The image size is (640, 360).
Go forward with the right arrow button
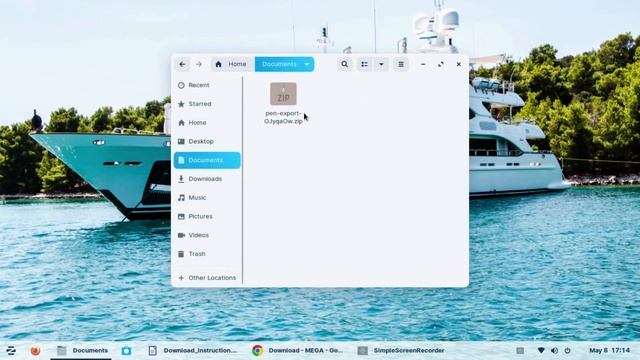(x=199, y=64)
